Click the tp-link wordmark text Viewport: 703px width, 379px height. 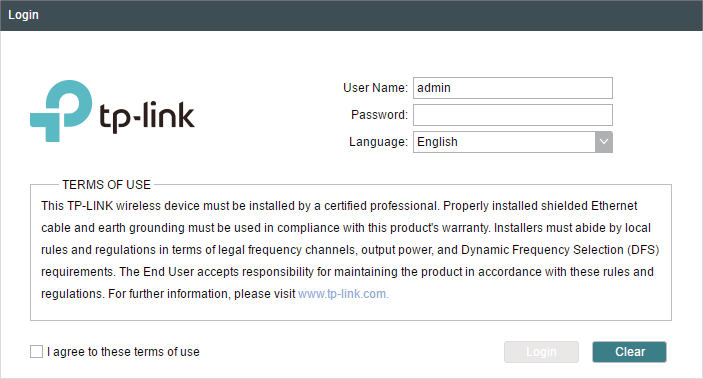[x=147, y=117]
